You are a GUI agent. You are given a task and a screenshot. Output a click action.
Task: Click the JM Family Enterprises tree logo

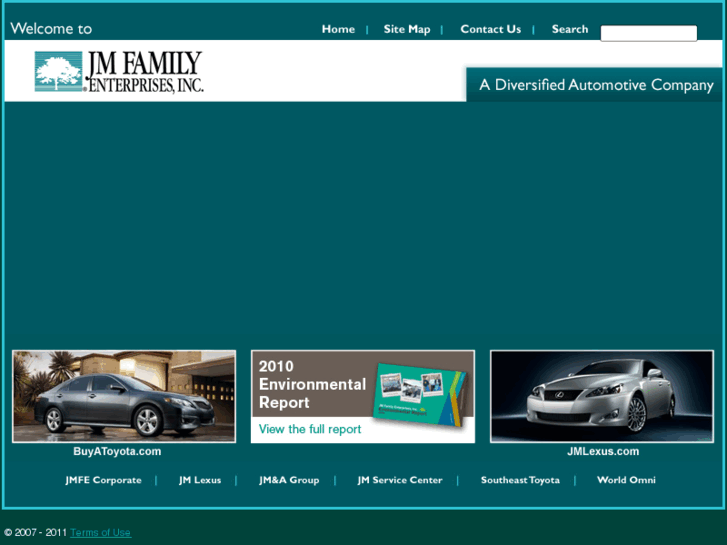58,71
